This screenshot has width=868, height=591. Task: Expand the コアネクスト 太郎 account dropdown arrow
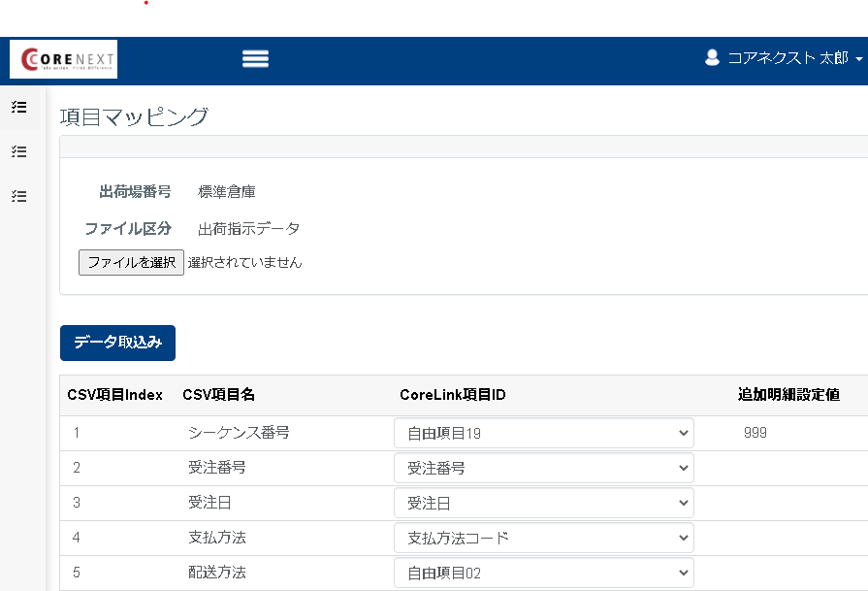[857, 59]
